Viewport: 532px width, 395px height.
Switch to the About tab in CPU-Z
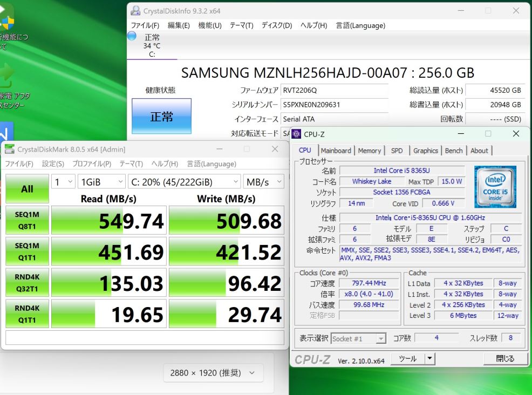[479, 151]
